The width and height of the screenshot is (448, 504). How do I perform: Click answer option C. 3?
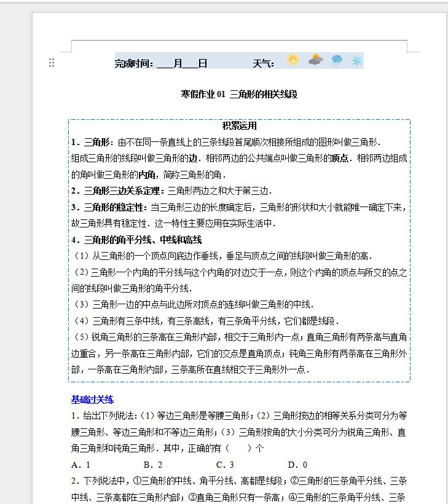click(x=225, y=465)
